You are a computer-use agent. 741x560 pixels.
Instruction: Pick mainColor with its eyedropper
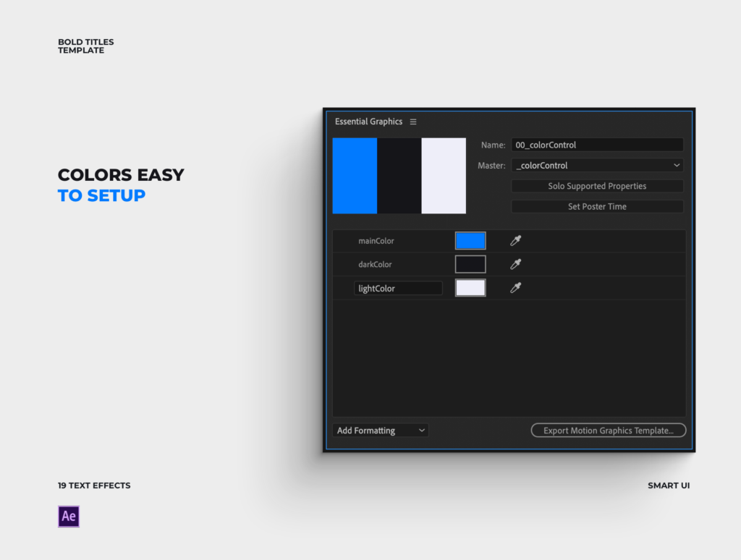tap(515, 241)
